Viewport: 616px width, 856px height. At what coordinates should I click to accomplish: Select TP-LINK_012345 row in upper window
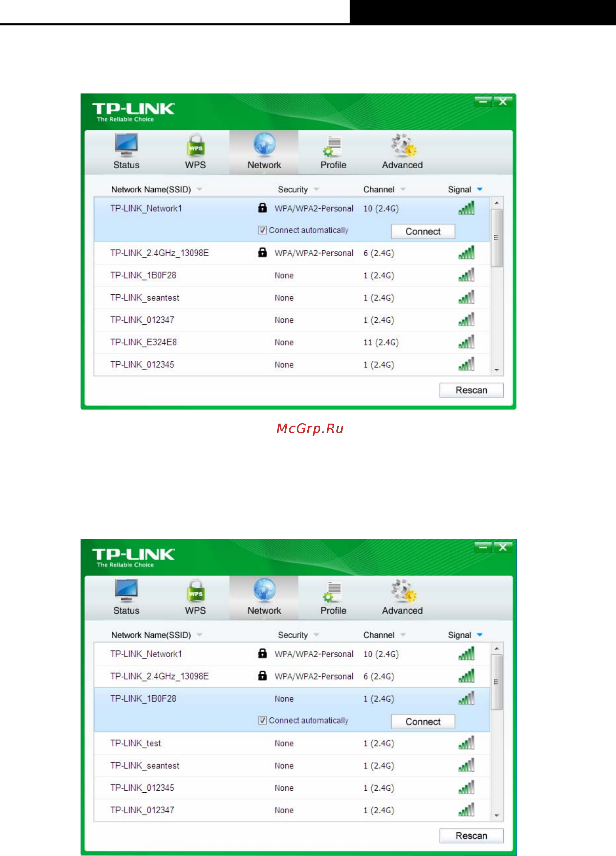click(x=292, y=364)
